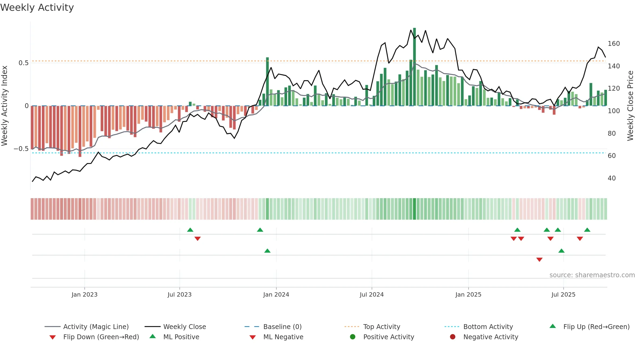This screenshot has height=362, width=644.
Task: Click the "40" price axis tick
Action: tap(612, 178)
